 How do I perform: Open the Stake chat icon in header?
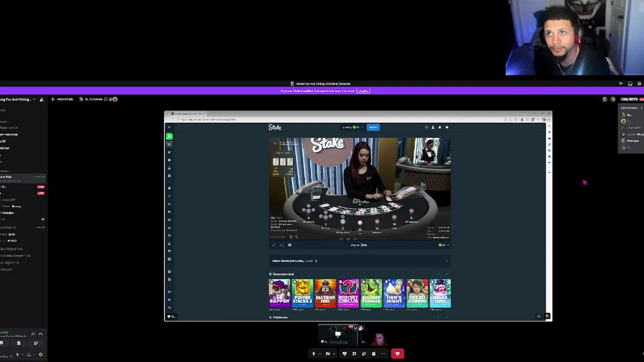(x=447, y=127)
